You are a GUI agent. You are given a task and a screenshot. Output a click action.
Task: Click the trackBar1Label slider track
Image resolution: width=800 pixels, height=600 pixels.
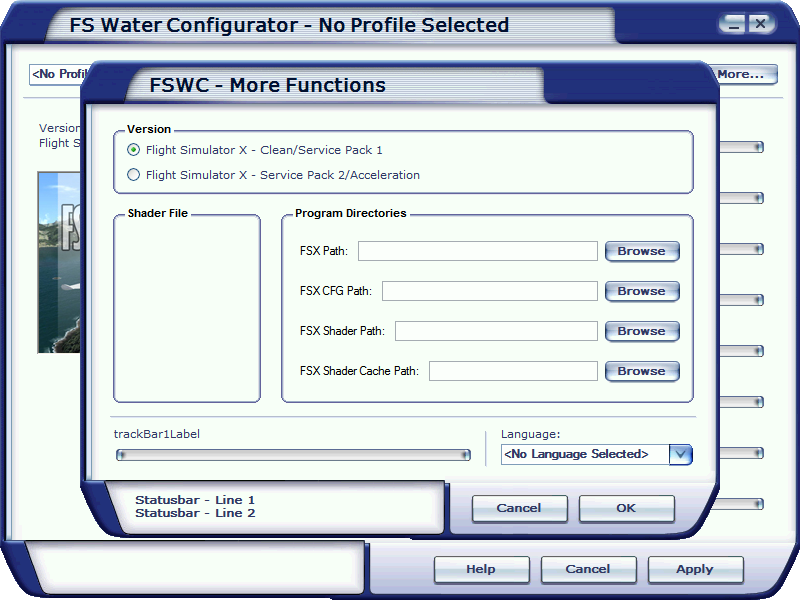tap(293, 455)
